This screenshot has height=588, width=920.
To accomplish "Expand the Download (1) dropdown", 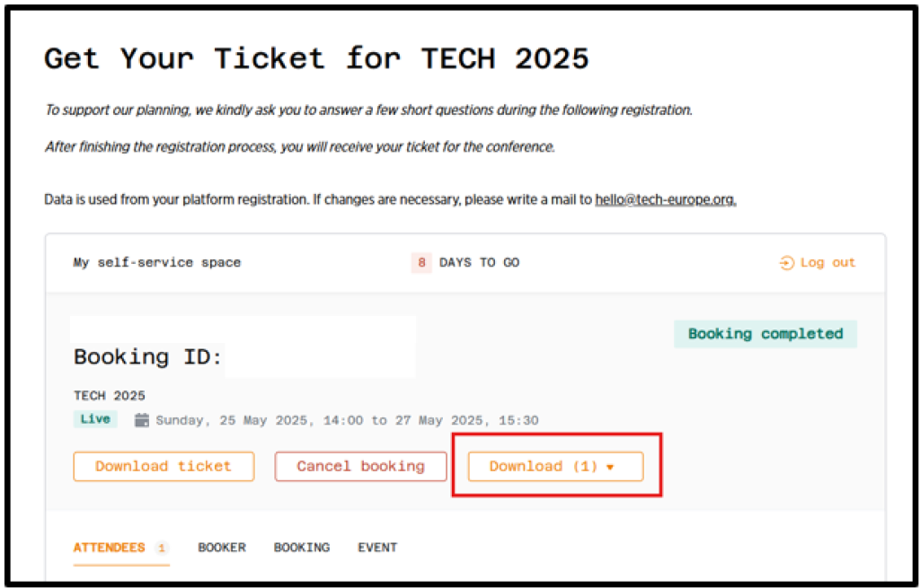I will [555, 467].
